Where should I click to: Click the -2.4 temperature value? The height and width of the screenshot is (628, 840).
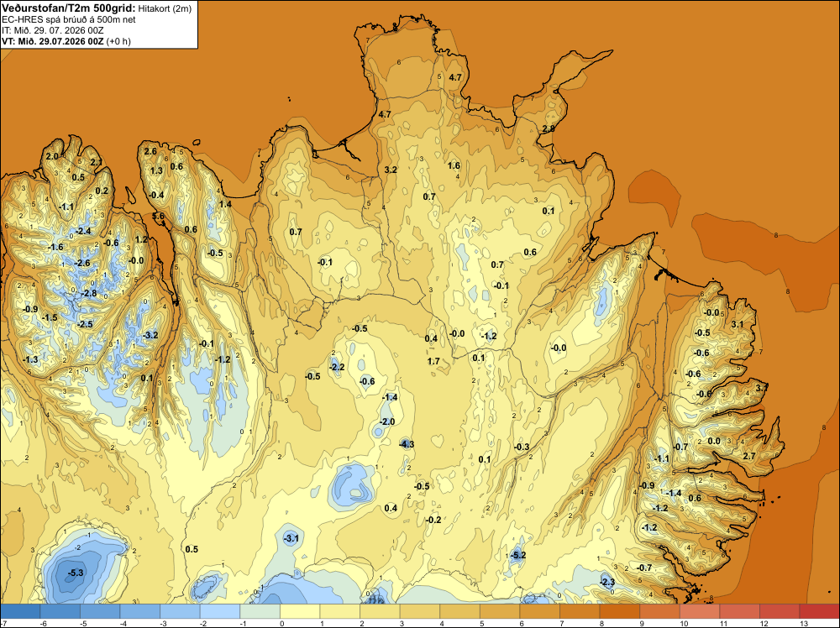[x=83, y=231]
